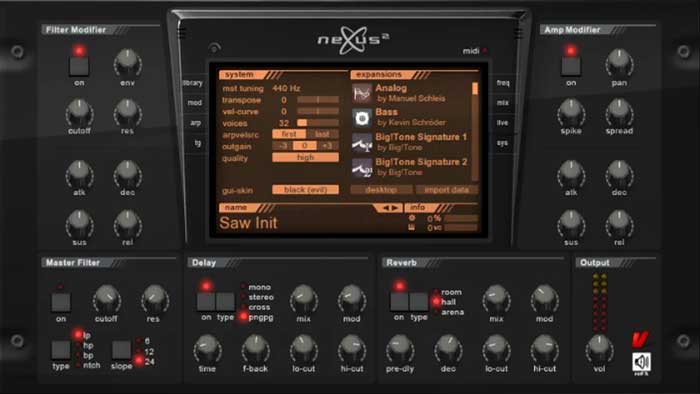Click the expansions list scrollbar
Image resolution: width=700 pixels, height=394 pixels.
tap(475, 131)
